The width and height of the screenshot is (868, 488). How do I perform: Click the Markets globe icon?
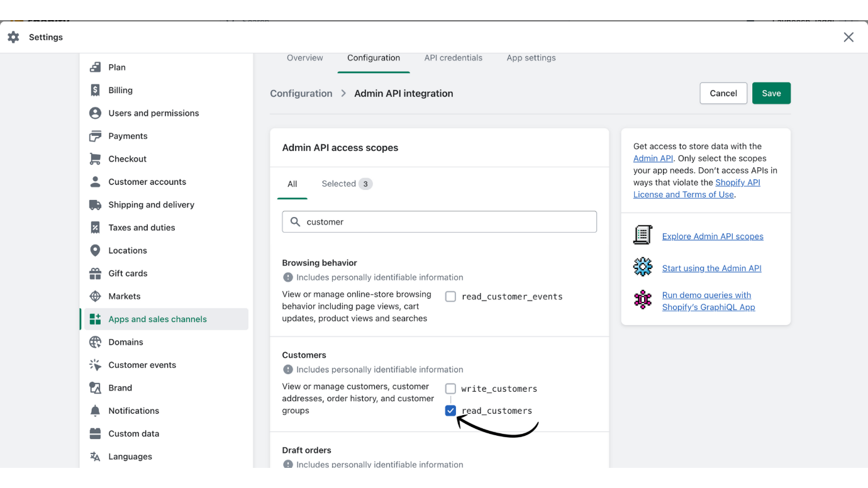point(95,296)
